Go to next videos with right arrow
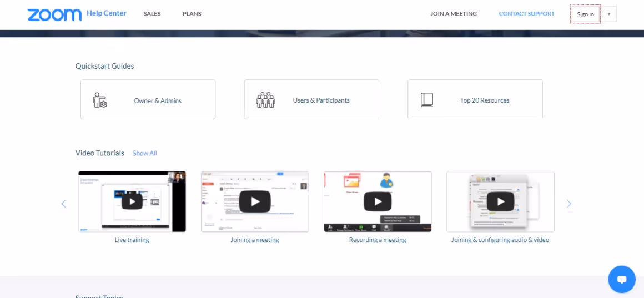Image resolution: width=644 pixels, height=298 pixels. click(x=569, y=204)
